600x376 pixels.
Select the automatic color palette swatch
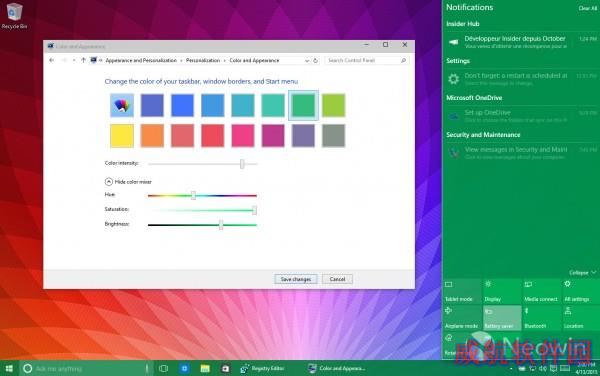pyautogui.click(x=122, y=105)
